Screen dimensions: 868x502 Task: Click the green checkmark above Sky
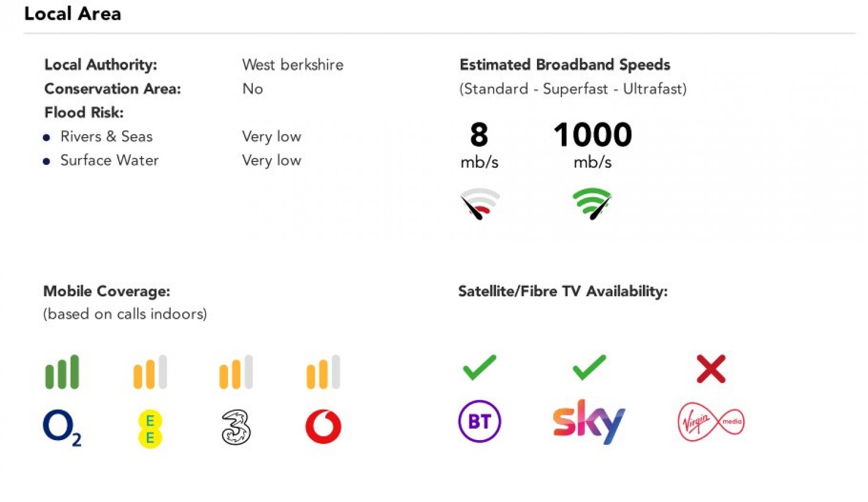click(589, 367)
